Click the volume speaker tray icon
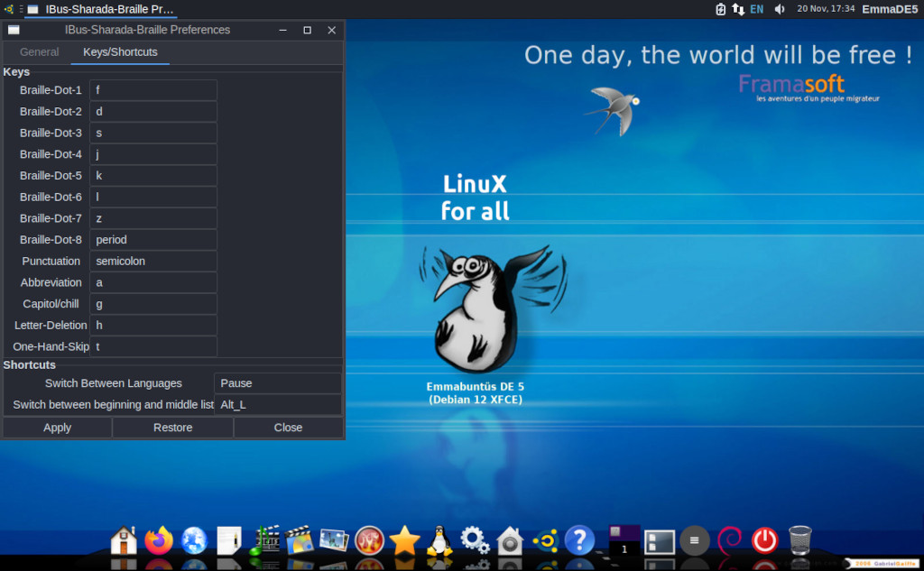This screenshot has width=924, height=571. coord(780,9)
